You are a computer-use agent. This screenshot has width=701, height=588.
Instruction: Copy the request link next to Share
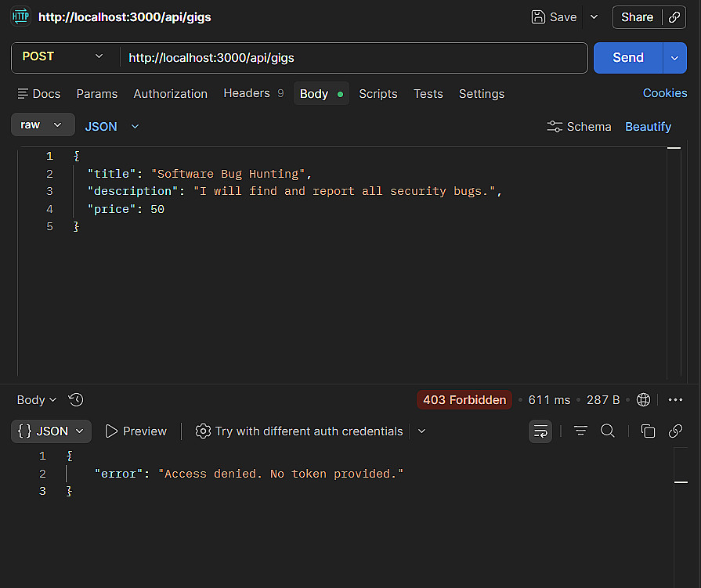[x=674, y=17]
